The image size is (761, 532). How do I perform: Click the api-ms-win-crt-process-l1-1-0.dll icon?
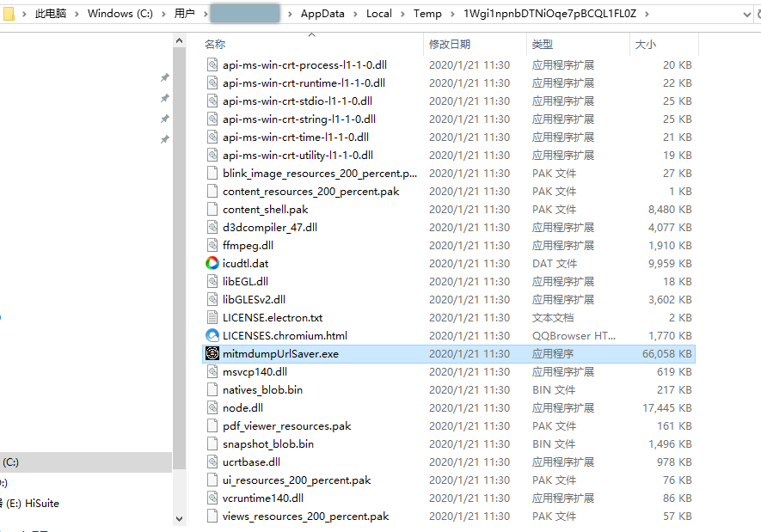(212, 65)
